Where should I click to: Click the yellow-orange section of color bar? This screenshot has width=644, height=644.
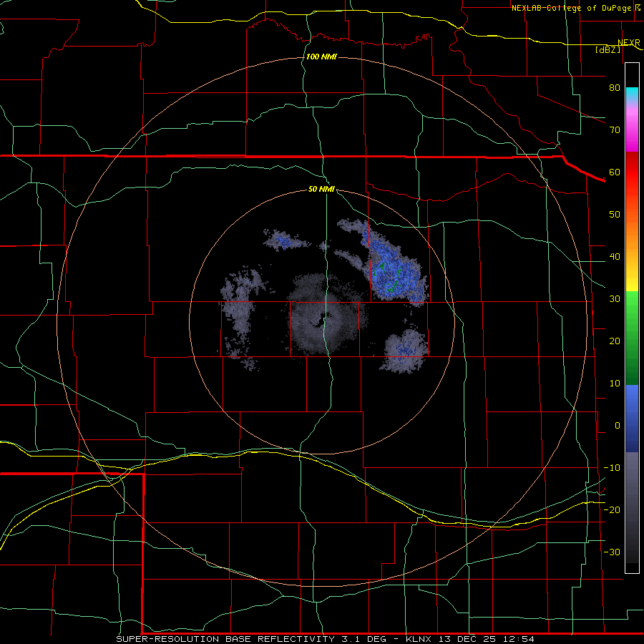pyautogui.click(x=632, y=250)
